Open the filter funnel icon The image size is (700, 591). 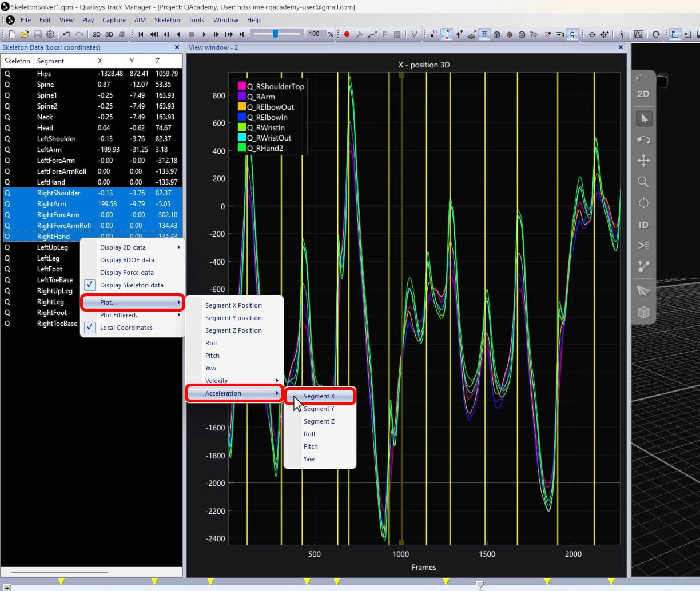(414, 34)
